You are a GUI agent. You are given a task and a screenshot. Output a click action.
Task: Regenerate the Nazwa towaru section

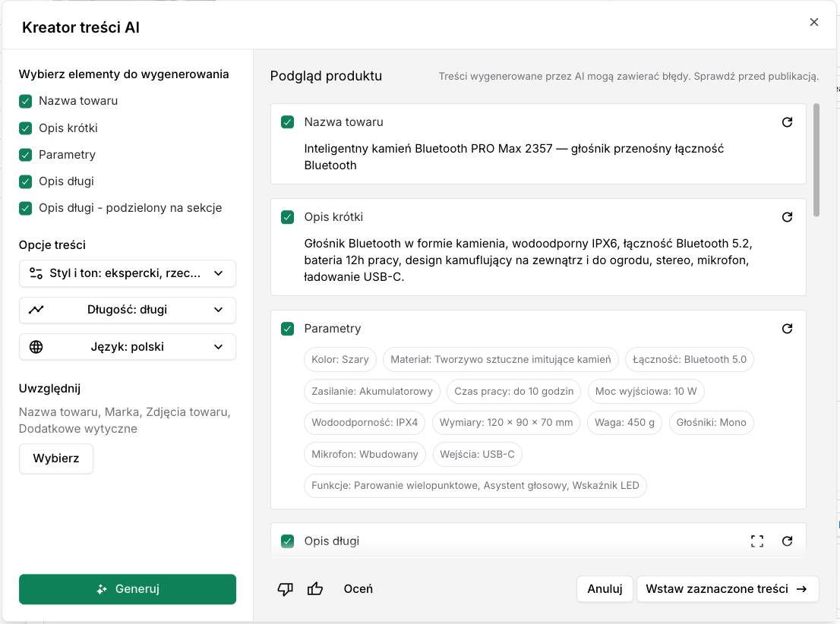(786, 122)
